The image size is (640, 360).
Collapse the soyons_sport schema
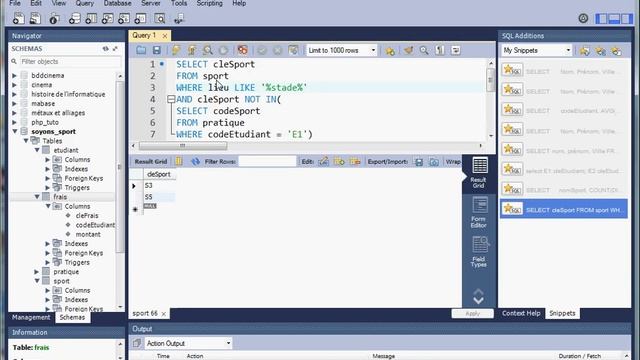coord(15,131)
